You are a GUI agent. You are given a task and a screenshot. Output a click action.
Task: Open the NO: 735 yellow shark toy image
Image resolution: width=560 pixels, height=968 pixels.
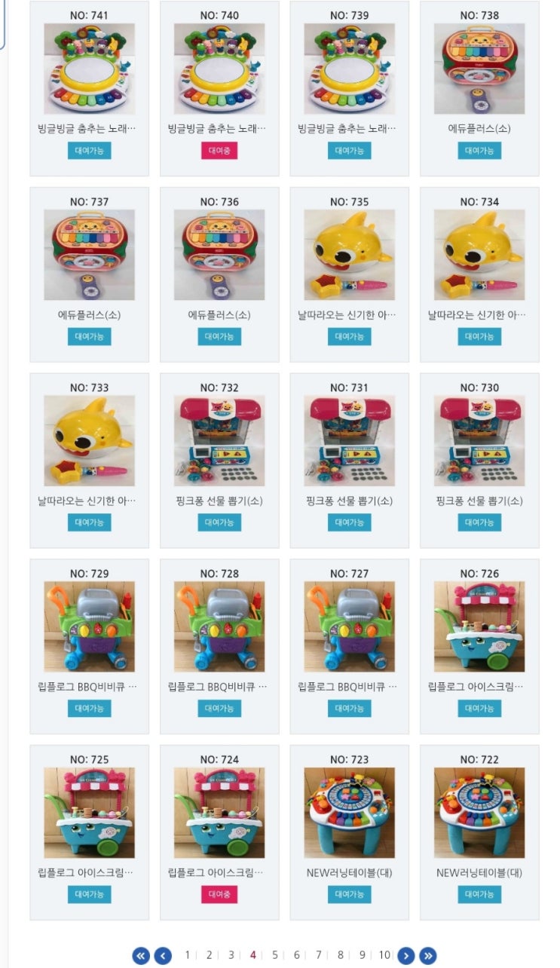(x=350, y=255)
